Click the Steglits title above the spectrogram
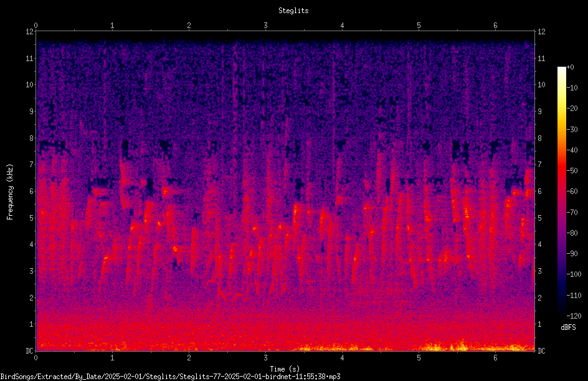This screenshot has width=588, height=381. (x=293, y=11)
